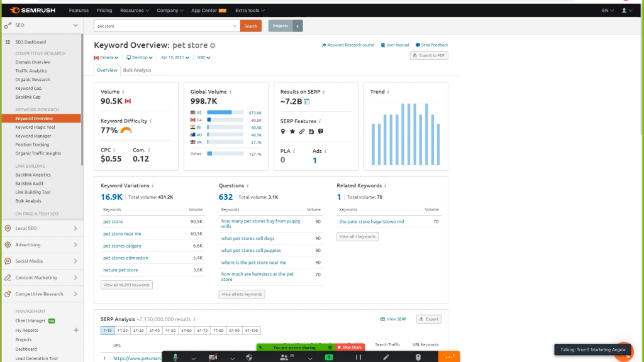Open the Desktop device dropdown
644x362 pixels.
click(x=140, y=57)
